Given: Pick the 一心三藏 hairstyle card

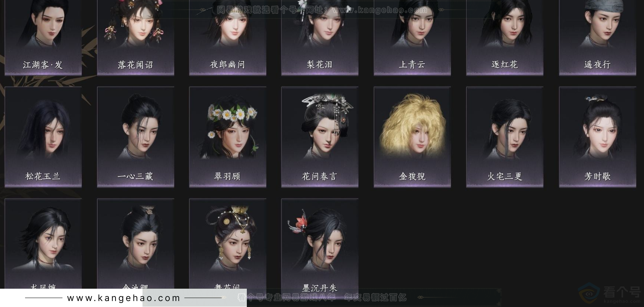Looking at the screenshot, I should point(135,137).
